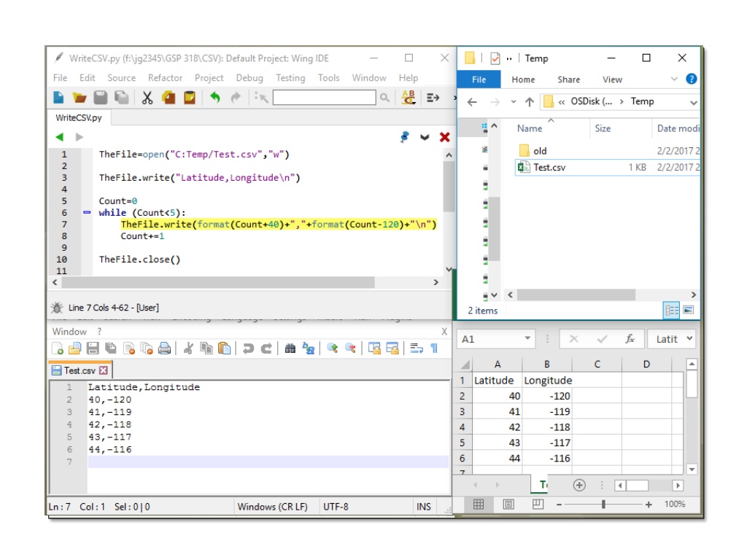Click the New File icon in Wing IDE
The width and height of the screenshot is (747, 560).
point(58,98)
